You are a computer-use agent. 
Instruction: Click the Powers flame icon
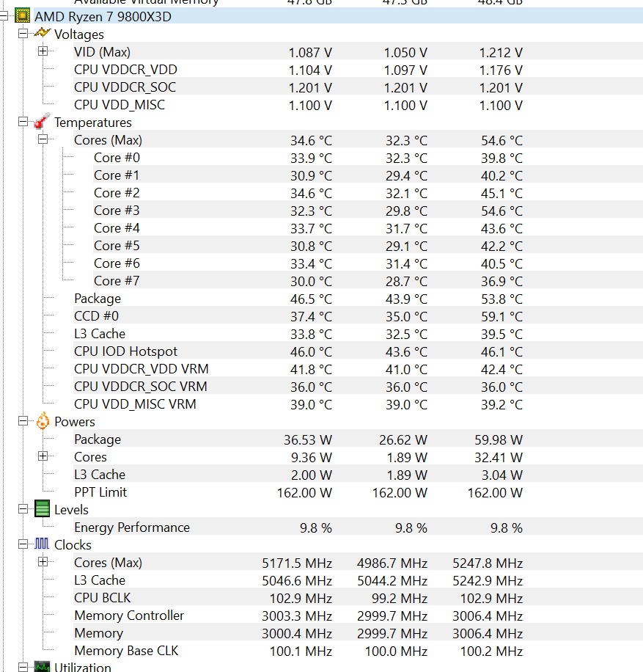(43, 421)
